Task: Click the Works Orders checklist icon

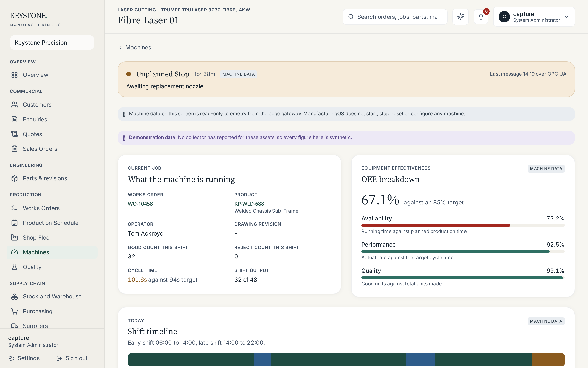Action: pos(14,208)
